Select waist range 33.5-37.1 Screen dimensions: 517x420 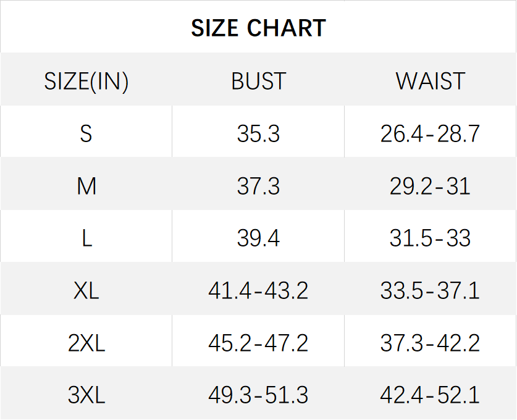click(x=430, y=291)
